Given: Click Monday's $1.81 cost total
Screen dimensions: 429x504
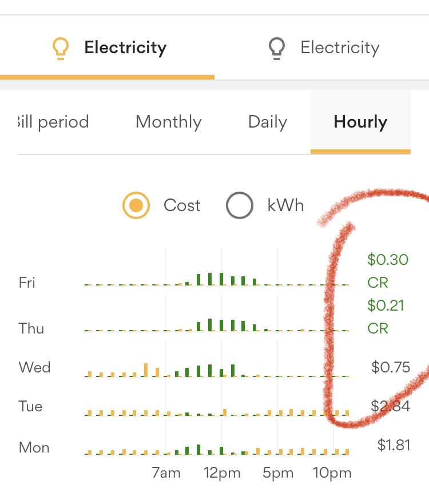Looking at the screenshot, I should pos(394,445).
